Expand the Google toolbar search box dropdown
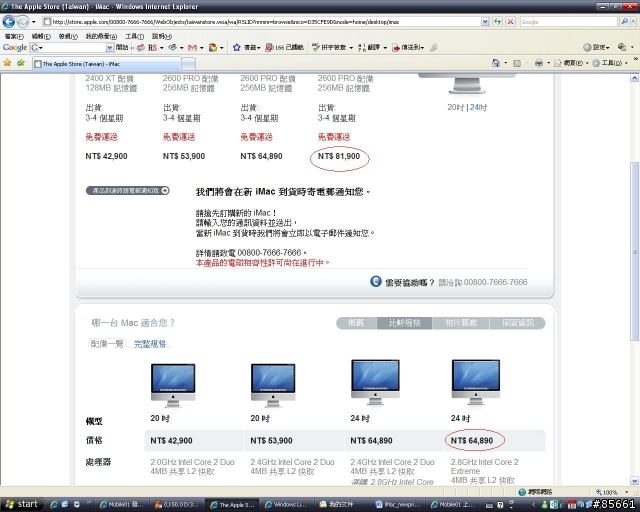Viewport: 640px width, 512px height. (109, 48)
